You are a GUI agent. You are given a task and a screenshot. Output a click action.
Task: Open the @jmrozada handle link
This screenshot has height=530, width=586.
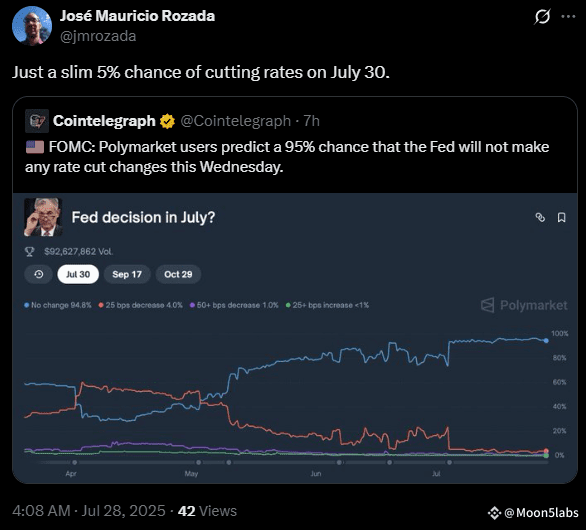(98, 36)
